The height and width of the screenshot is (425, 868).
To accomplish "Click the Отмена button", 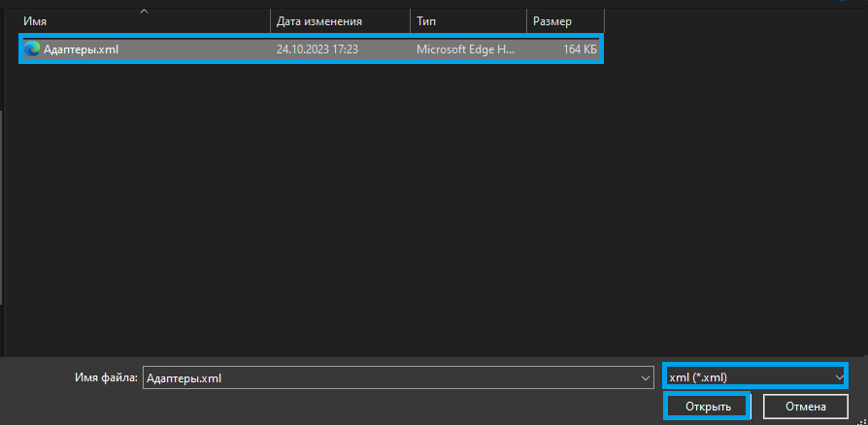I will pos(806,407).
